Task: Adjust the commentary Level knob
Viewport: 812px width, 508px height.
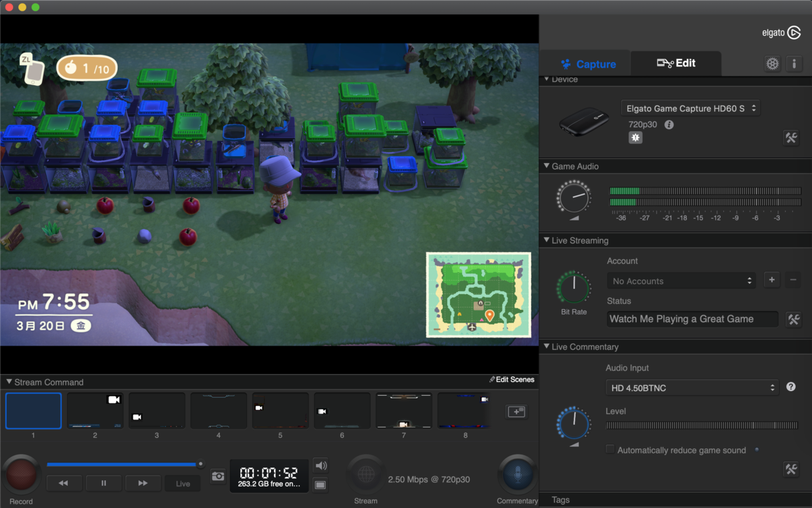Action: 573,424
